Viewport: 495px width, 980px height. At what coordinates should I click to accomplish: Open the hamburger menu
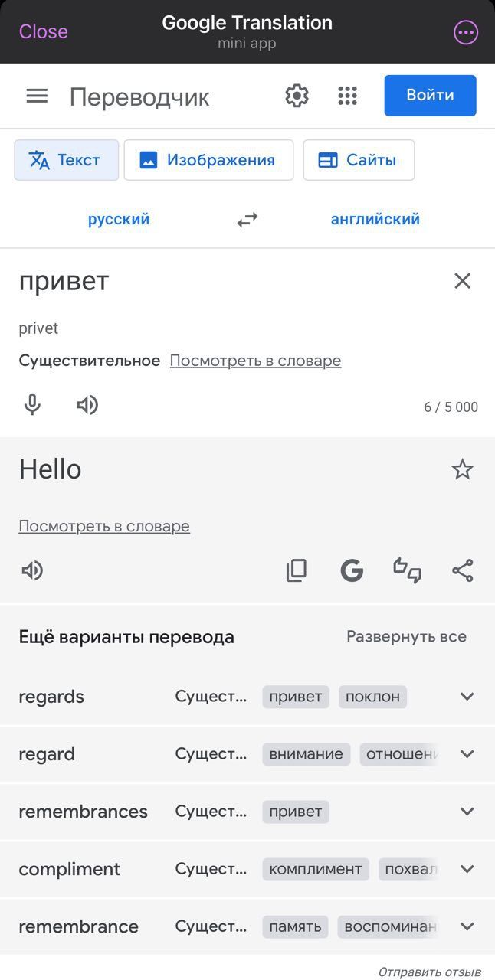click(x=36, y=96)
